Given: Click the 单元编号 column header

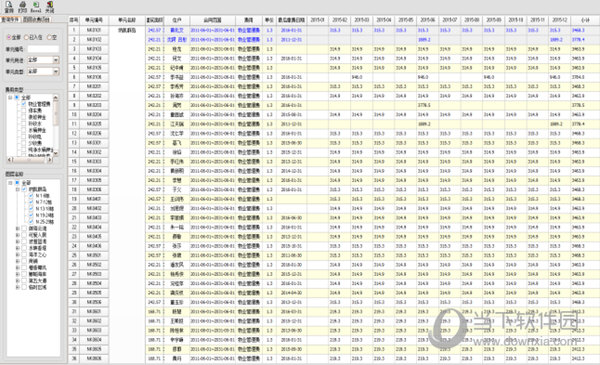Looking at the screenshot, I should 94,20.
